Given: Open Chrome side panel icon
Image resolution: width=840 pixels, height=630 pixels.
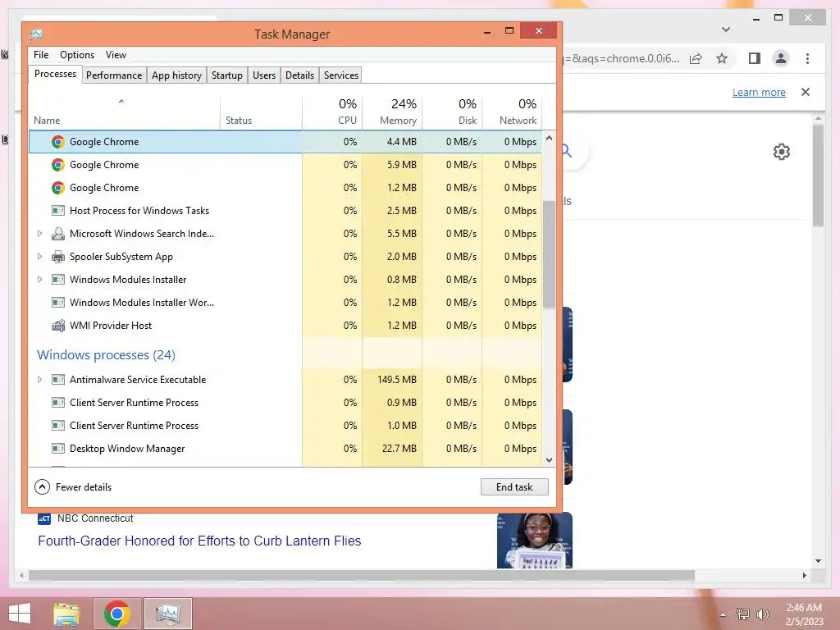Looking at the screenshot, I should tap(755, 58).
